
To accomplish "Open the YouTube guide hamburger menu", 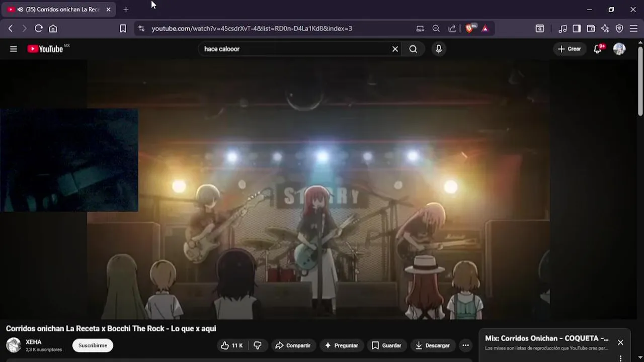I will (14, 49).
